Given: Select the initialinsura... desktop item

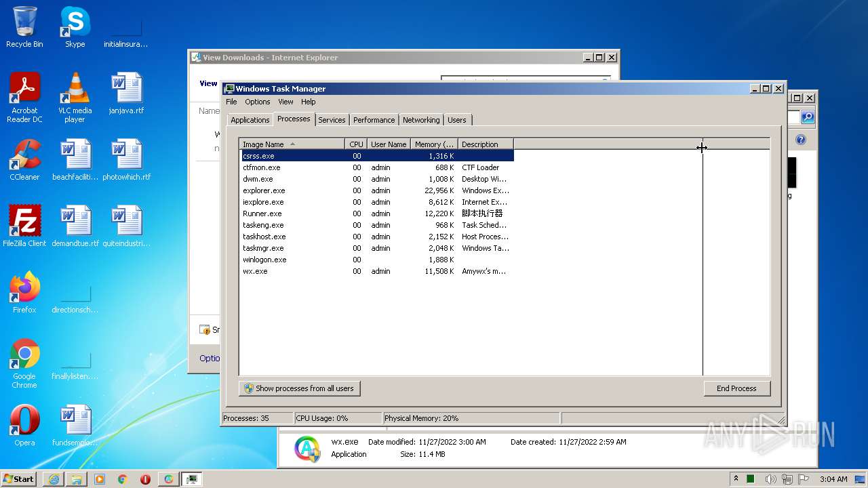Looking at the screenshot, I should (126, 31).
